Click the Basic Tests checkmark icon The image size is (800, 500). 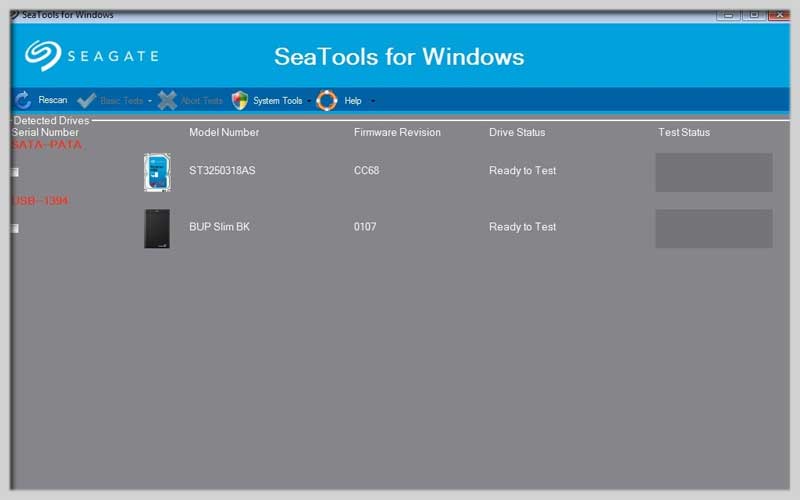pos(87,101)
